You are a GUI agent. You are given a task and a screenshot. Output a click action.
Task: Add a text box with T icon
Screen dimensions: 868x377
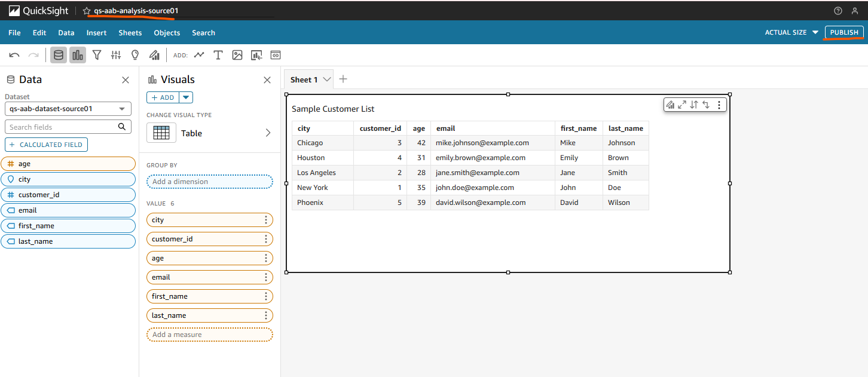point(218,55)
